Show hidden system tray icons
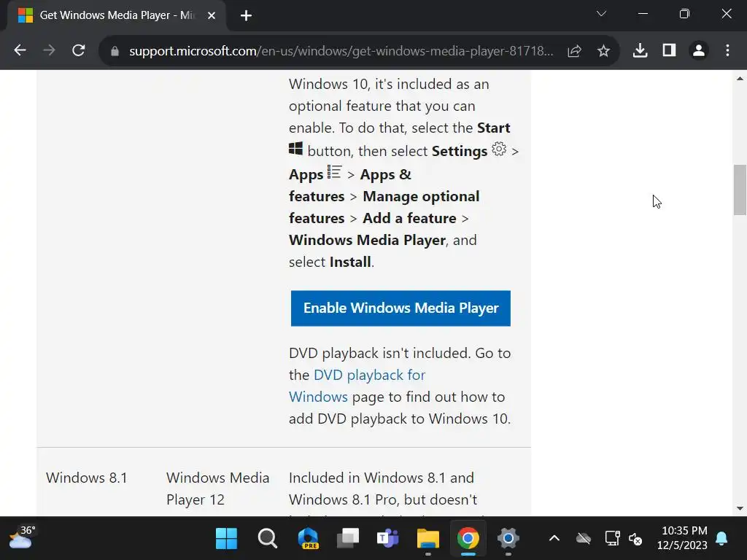The height and width of the screenshot is (560, 747). (554, 539)
